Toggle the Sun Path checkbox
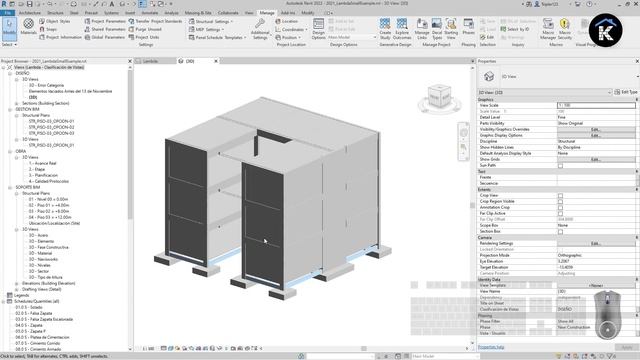This screenshot has height=360, width=640. coord(560,166)
